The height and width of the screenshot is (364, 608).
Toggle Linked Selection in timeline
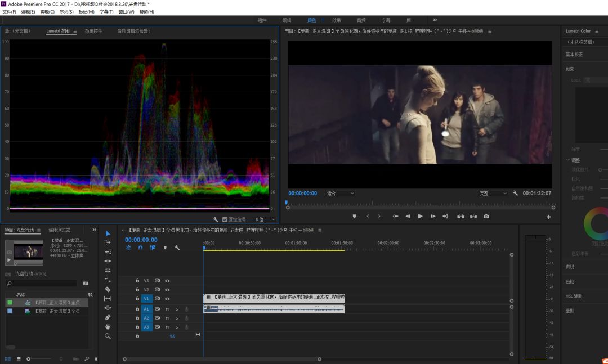coord(153,248)
